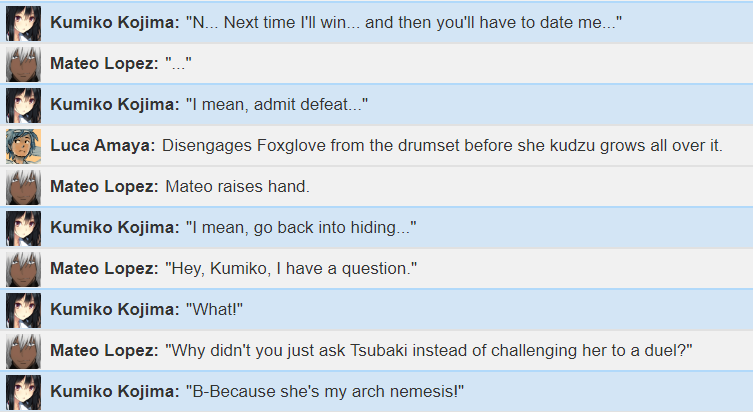Click Kumiko Kojima's name on the "date me" message
Screen dimensions: 753x412
115,23
